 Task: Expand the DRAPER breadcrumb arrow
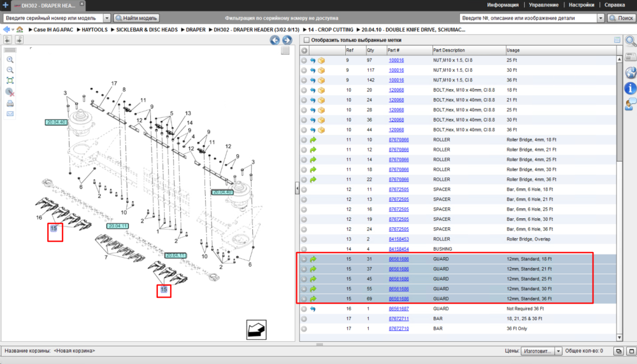(183, 30)
